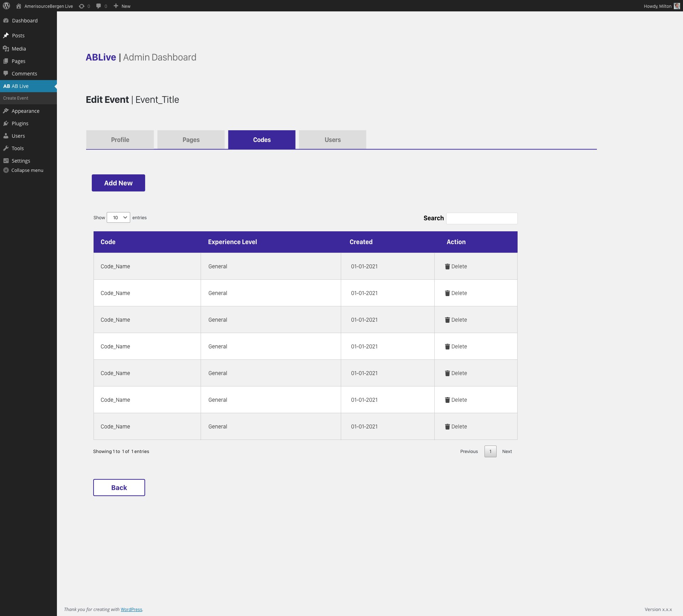Select page 1 in pagination
This screenshot has width=683, height=616.
[x=490, y=451]
